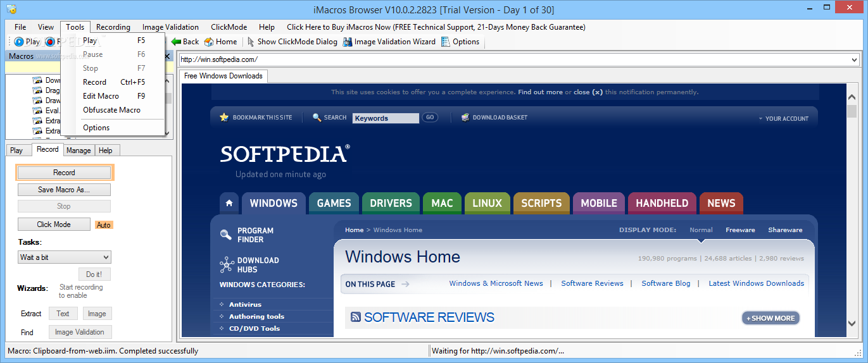
Task: Choose Record Ctrl+F5 in Tools menu
Action: [114, 82]
